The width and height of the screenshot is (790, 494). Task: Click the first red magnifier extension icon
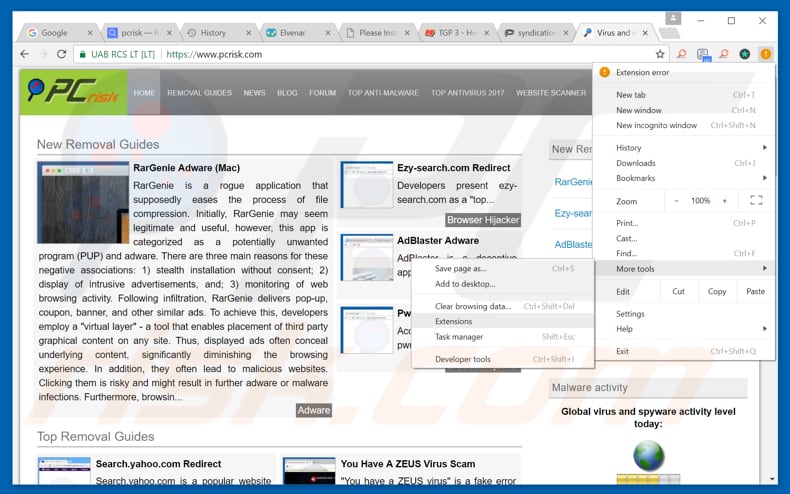[681, 54]
